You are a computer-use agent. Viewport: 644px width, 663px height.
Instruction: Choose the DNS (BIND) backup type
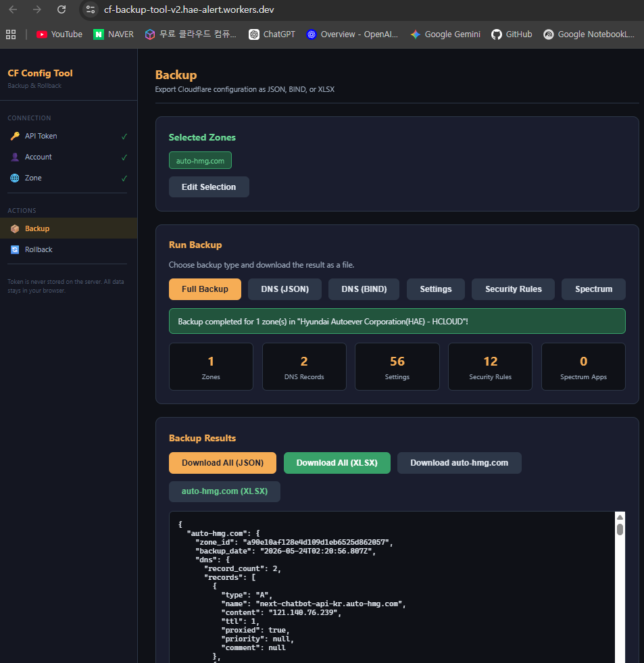(x=364, y=289)
